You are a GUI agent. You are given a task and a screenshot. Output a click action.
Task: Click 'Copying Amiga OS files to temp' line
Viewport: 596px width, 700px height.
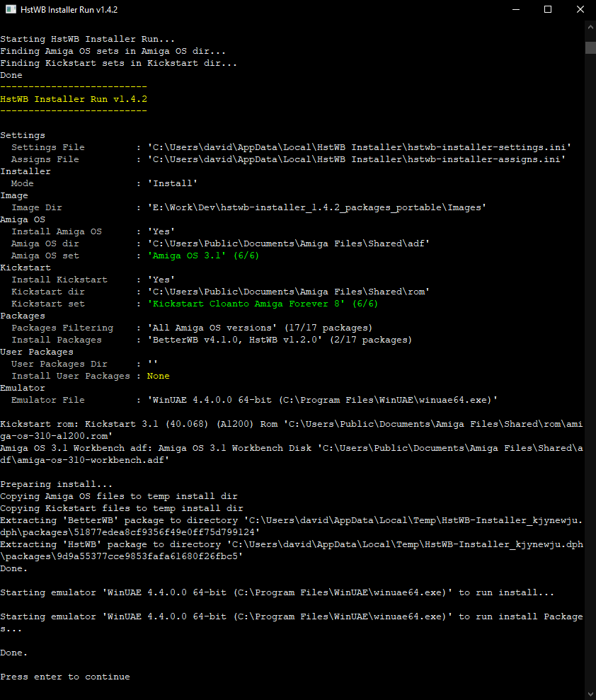(119, 497)
